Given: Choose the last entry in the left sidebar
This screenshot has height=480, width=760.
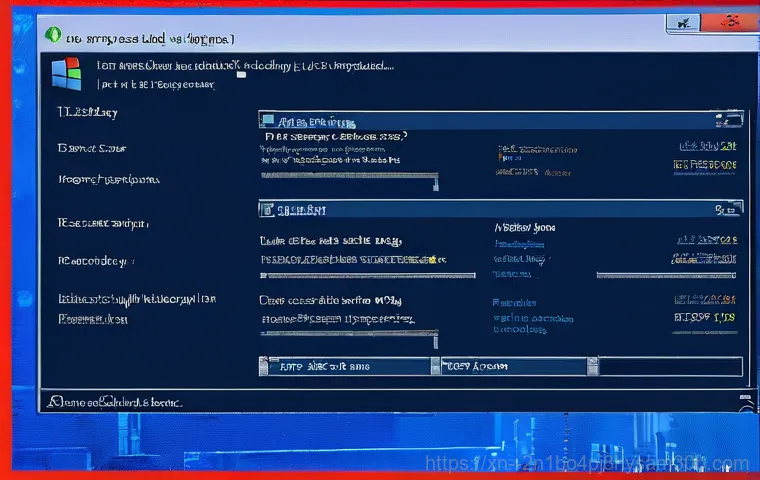Looking at the screenshot, I should coord(92,319).
